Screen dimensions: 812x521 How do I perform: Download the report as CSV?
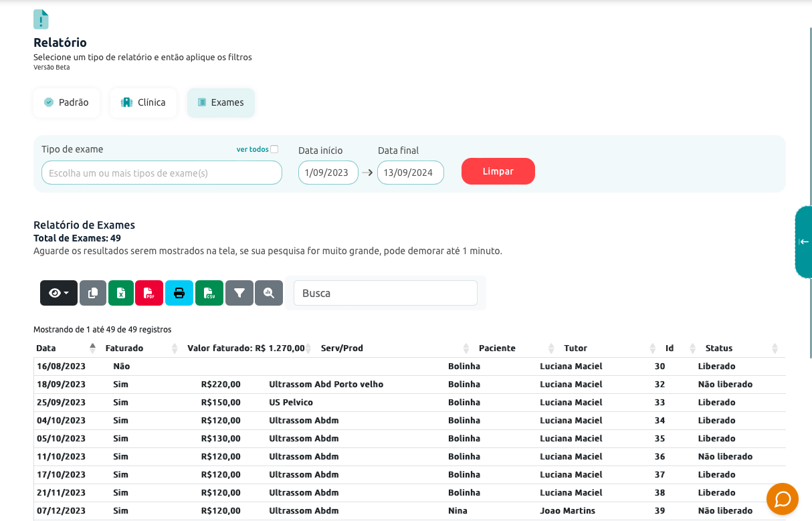click(x=209, y=293)
